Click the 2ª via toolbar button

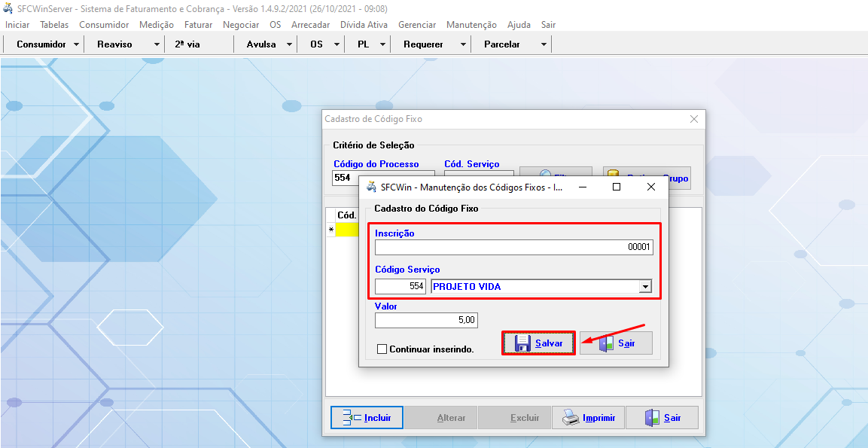pyautogui.click(x=187, y=44)
